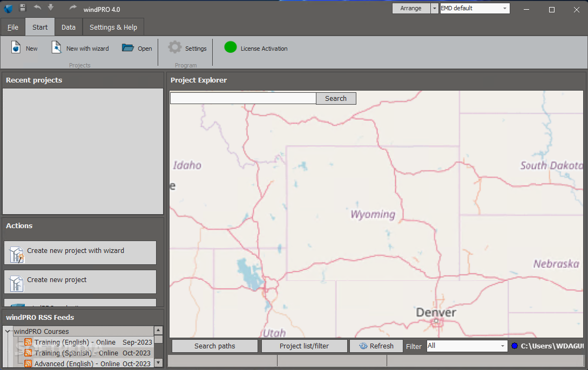Viewport: 588px width, 370px height.
Task: Click the Search button in Project Explorer
Action: (x=336, y=99)
